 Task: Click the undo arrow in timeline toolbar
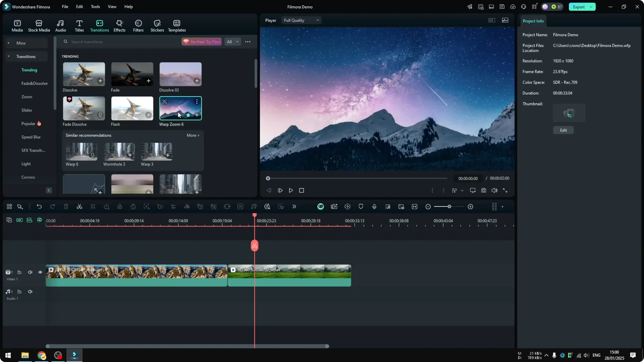39,207
